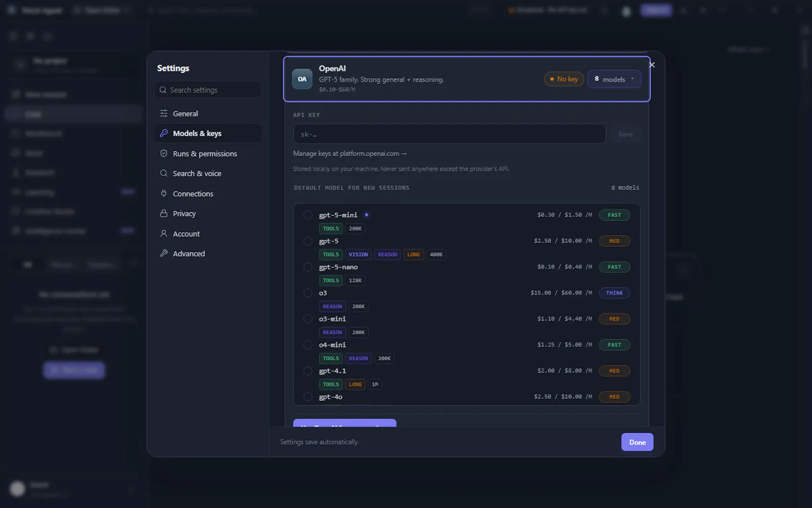Click the Default model for new sessions heading
This screenshot has width=812, height=508.
pyautogui.click(x=352, y=188)
